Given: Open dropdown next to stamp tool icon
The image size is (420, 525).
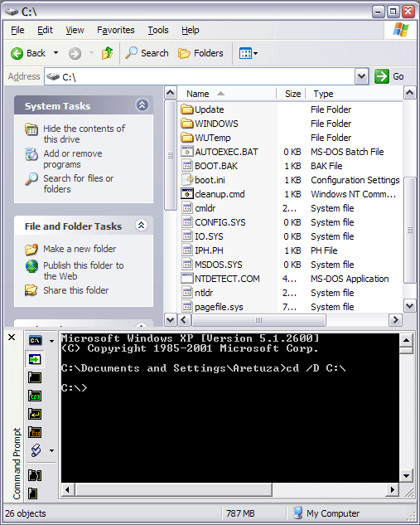Looking at the screenshot, I should point(51,450).
